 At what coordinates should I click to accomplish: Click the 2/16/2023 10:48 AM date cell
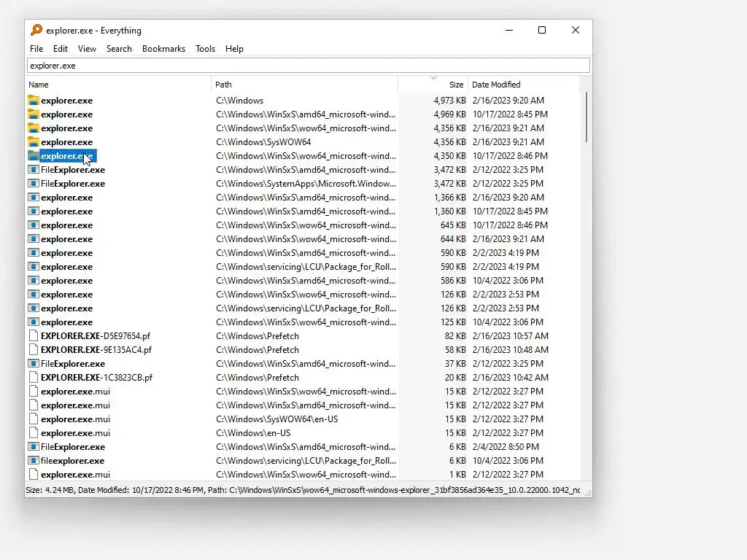(x=510, y=349)
